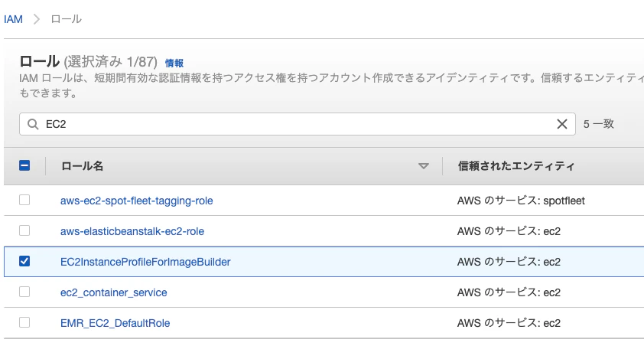Screen dimensions: 644x346
Task: Toggle the select-all header checkbox
Action: click(24, 165)
